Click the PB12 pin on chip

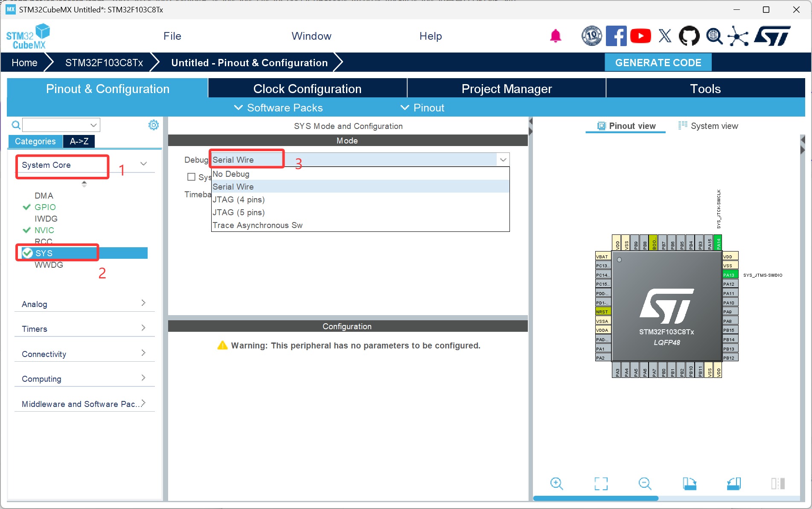[x=730, y=358]
